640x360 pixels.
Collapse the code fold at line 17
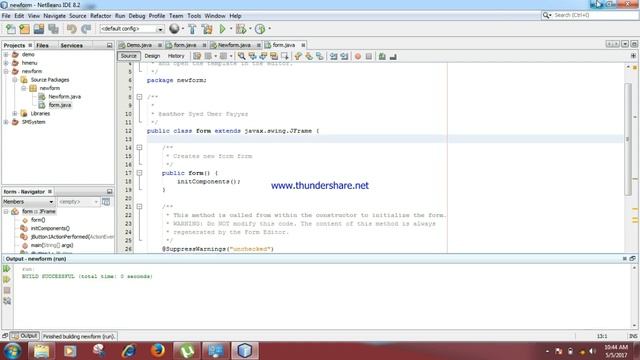(x=139, y=173)
